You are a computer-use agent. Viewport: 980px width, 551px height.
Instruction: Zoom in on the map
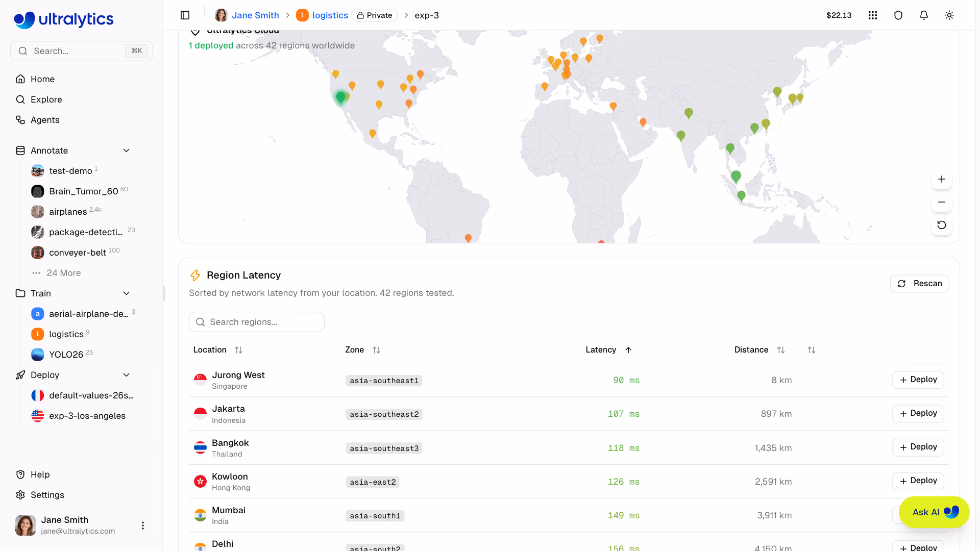942,179
